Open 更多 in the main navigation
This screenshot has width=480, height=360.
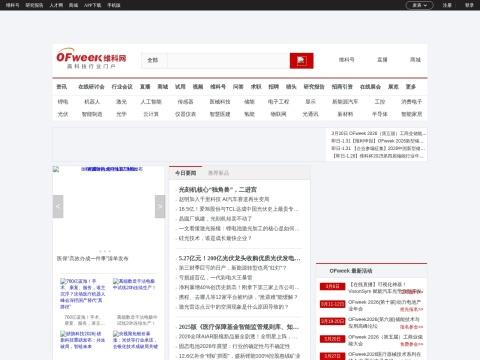pyautogui.click(x=411, y=87)
